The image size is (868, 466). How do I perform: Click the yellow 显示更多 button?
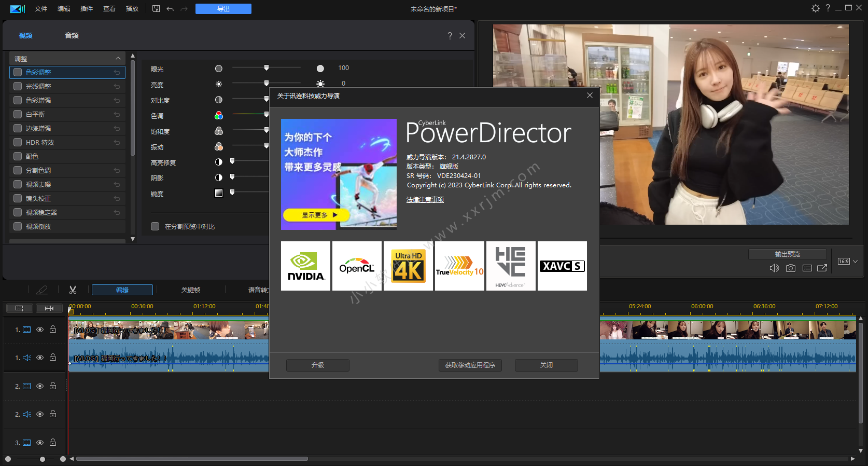[x=316, y=215]
